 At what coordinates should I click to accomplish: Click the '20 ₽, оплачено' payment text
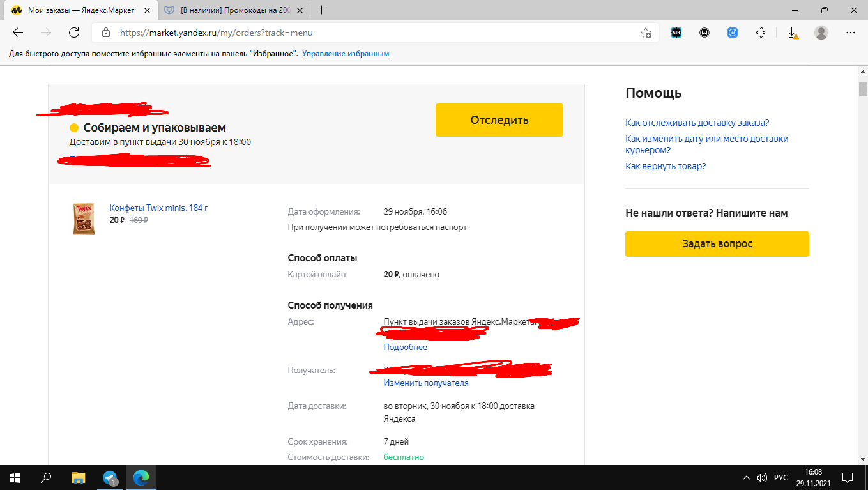click(x=411, y=275)
